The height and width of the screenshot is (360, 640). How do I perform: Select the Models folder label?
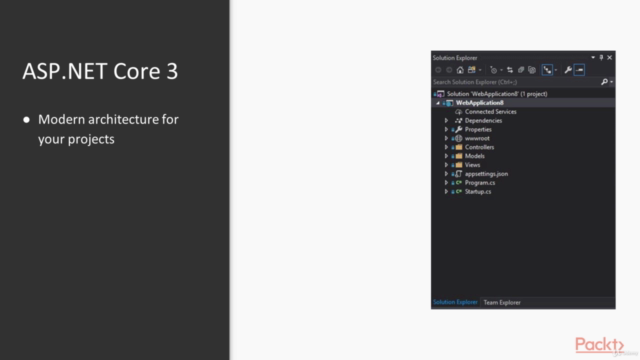(474, 156)
